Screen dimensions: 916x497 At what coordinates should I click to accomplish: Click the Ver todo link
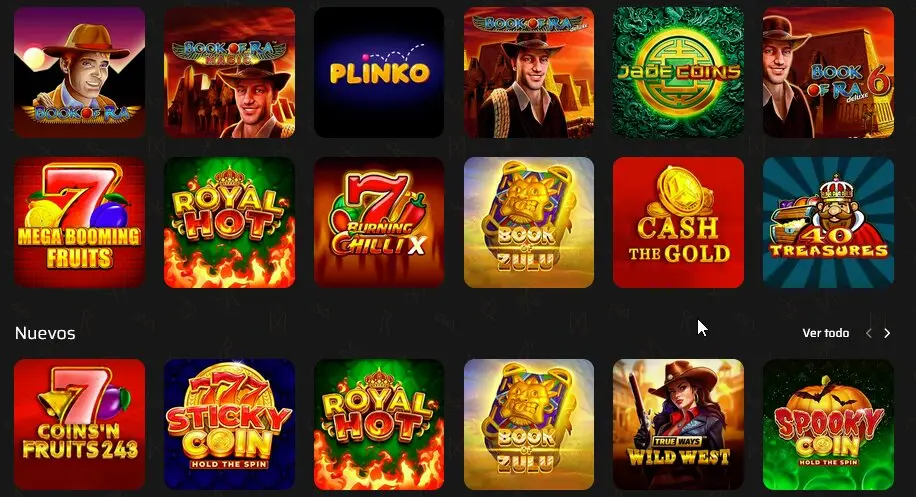tap(825, 333)
